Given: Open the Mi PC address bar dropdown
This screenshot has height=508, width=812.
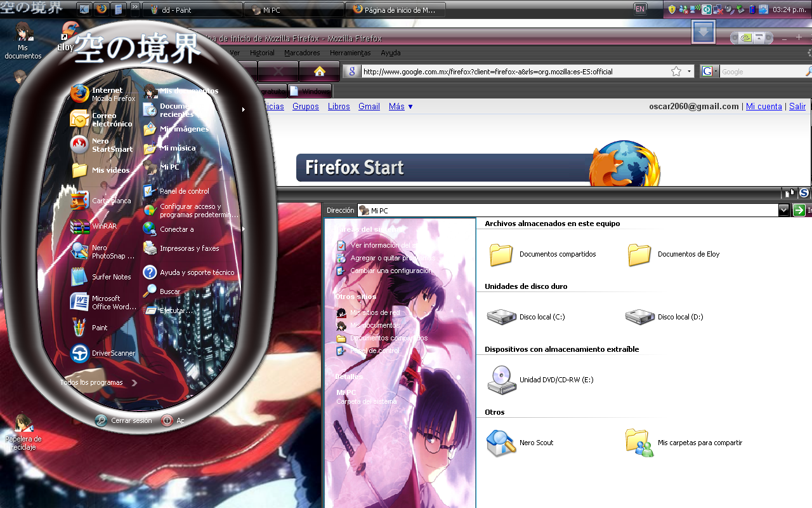Looking at the screenshot, I should coord(784,210).
